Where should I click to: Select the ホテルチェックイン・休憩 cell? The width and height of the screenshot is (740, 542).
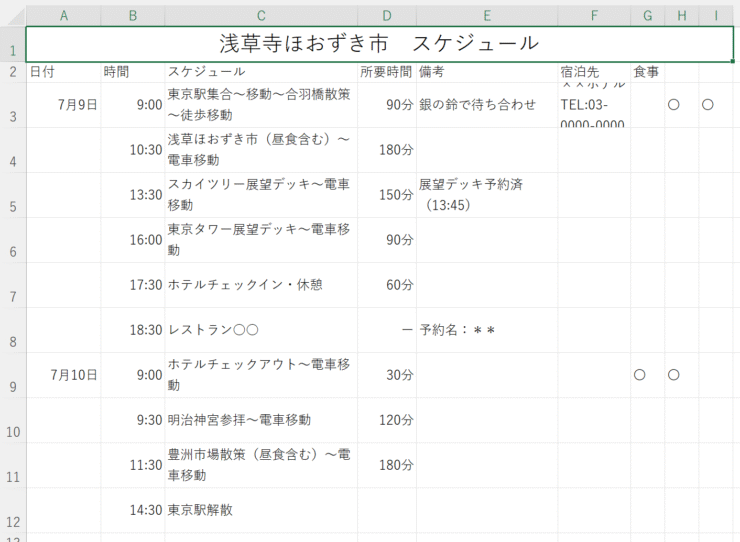coord(261,285)
